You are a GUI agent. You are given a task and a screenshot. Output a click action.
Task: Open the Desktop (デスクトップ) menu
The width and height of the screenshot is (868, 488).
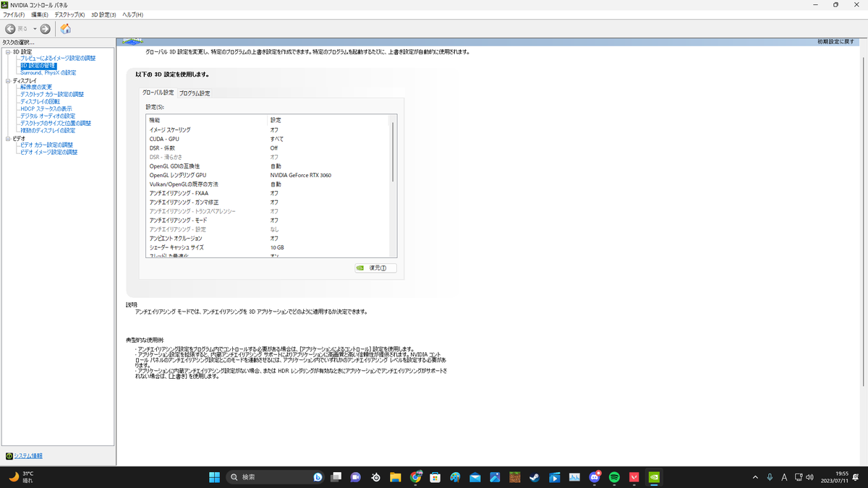[x=69, y=14]
